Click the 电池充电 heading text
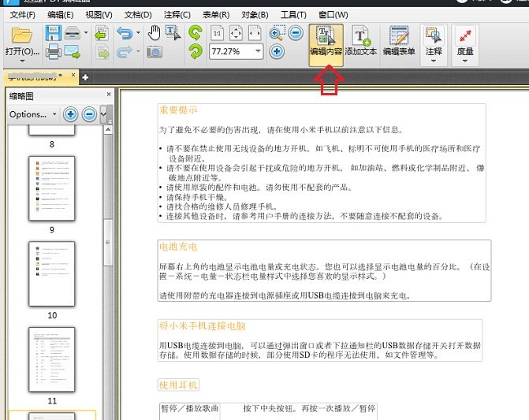 pos(178,247)
